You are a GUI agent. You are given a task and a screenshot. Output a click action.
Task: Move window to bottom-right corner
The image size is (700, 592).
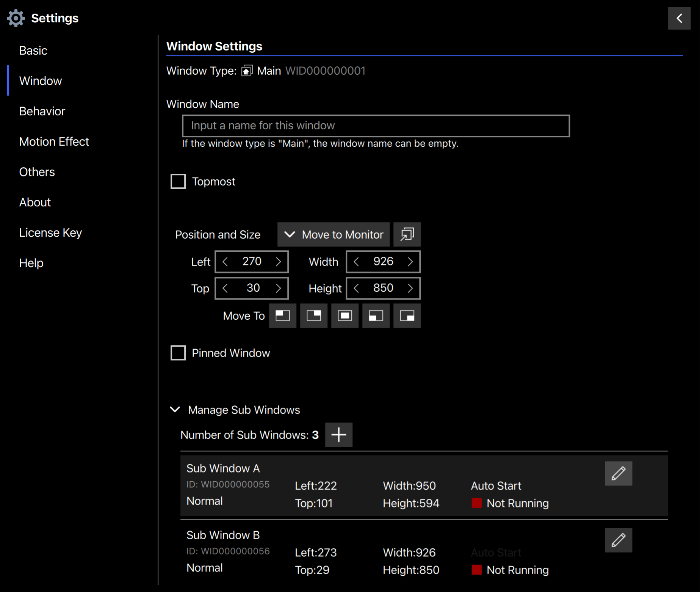pos(407,316)
